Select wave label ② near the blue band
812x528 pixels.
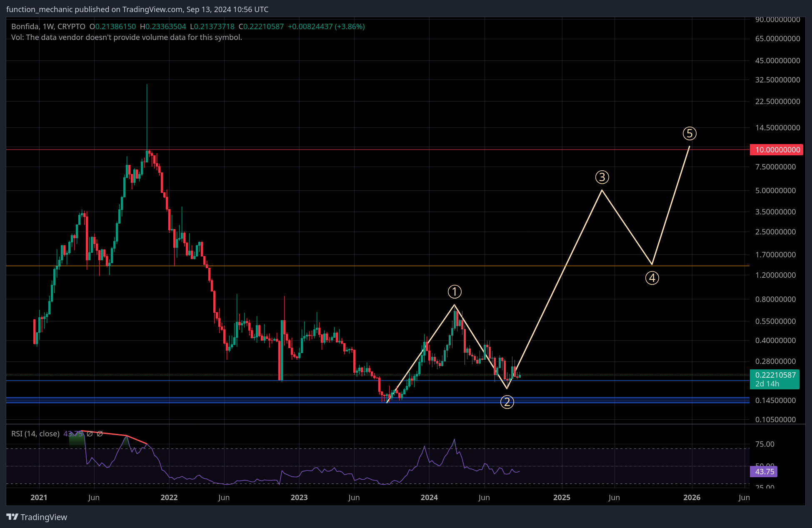click(507, 402)
